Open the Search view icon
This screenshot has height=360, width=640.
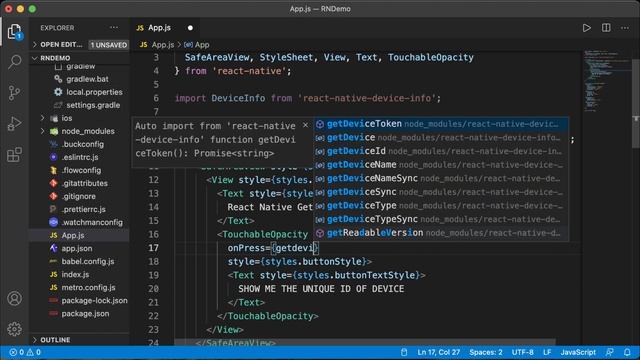coord(14,62)
